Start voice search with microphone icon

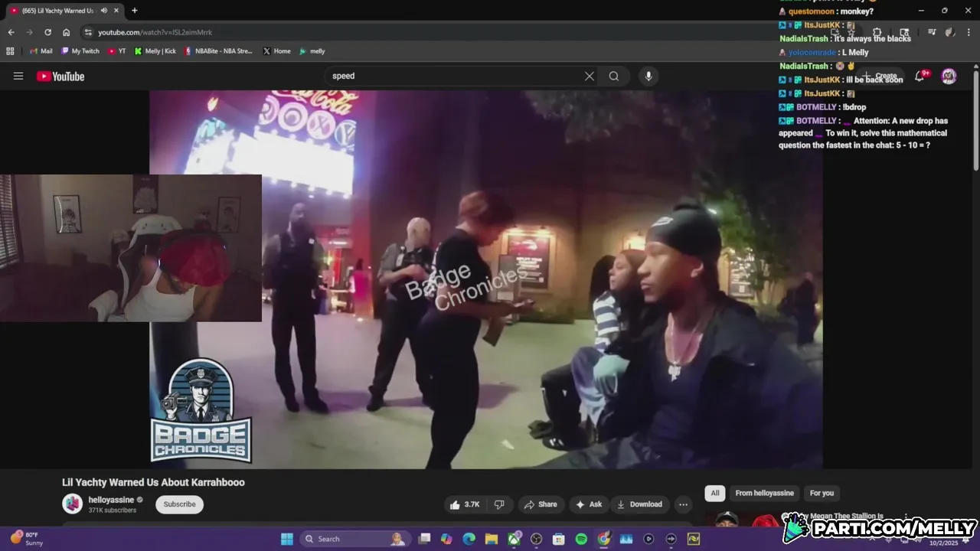click(x=648, y=76)
